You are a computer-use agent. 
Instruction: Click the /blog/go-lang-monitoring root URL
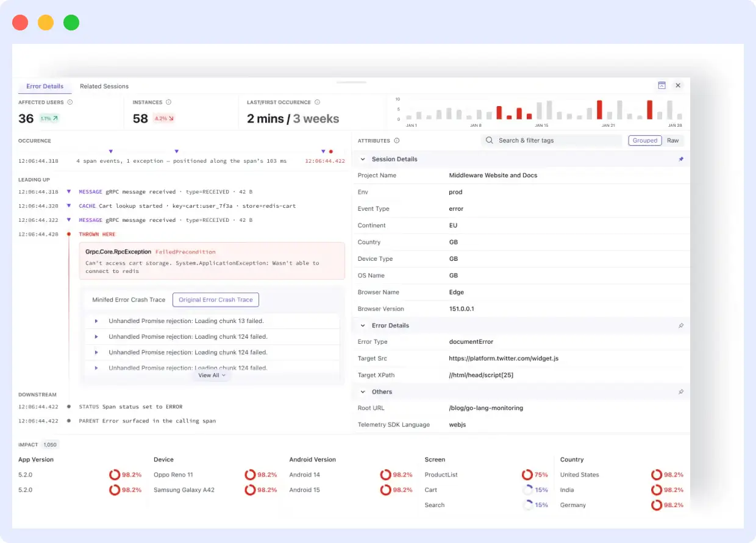pos(486,408)
